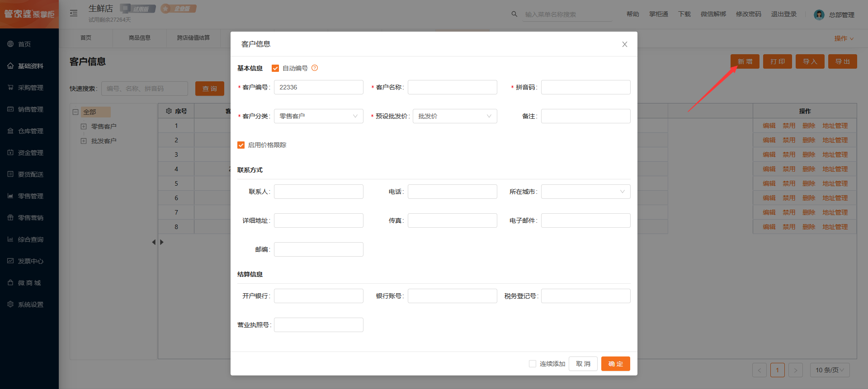Open the 客户分类 dropdown
This screenshot has width=868, height=389.
coord(319,116)
